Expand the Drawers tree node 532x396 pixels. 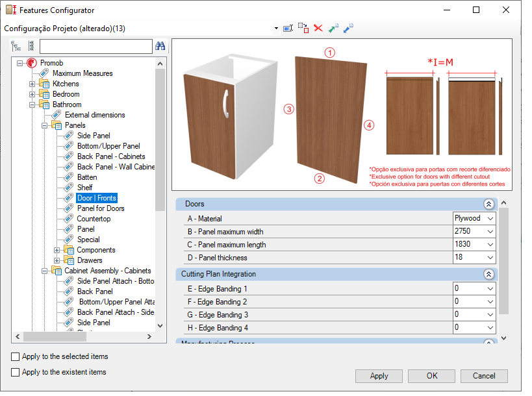[57, 261]
